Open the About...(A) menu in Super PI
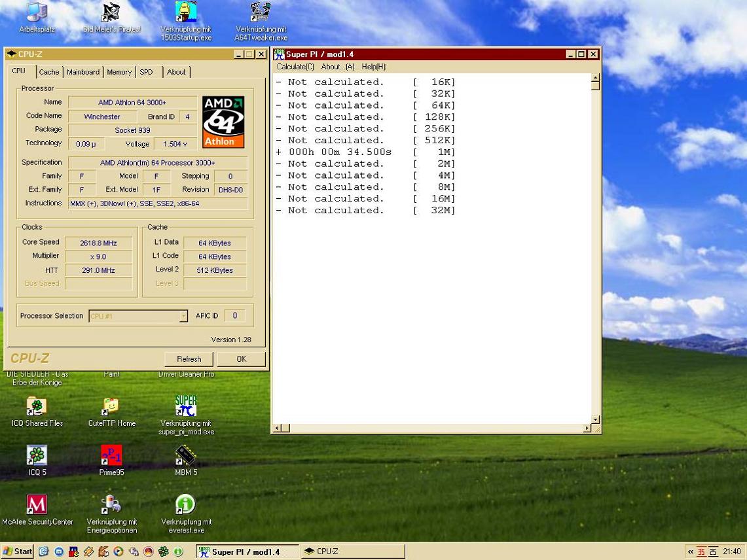This screenshot has height=560, width=747. coord(338,67)
